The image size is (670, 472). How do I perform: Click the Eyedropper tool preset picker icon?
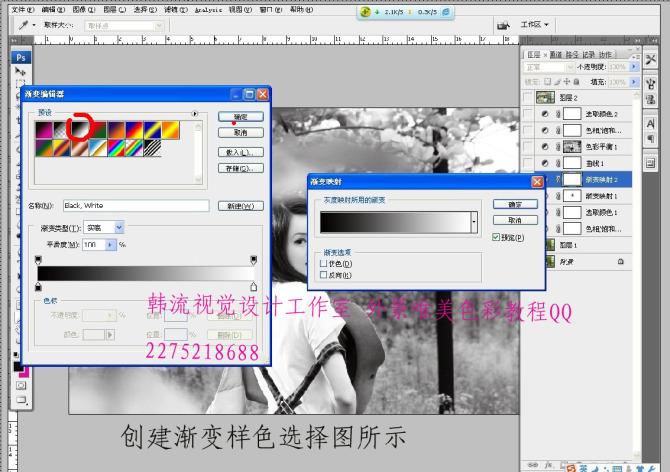(26, 25)
